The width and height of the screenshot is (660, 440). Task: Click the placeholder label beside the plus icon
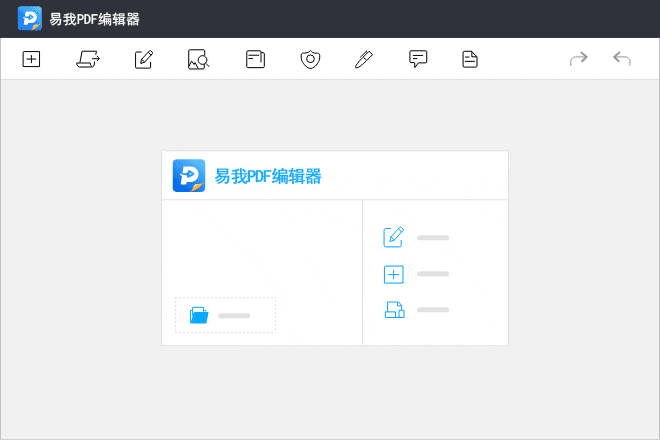click(x=433, y=274)
